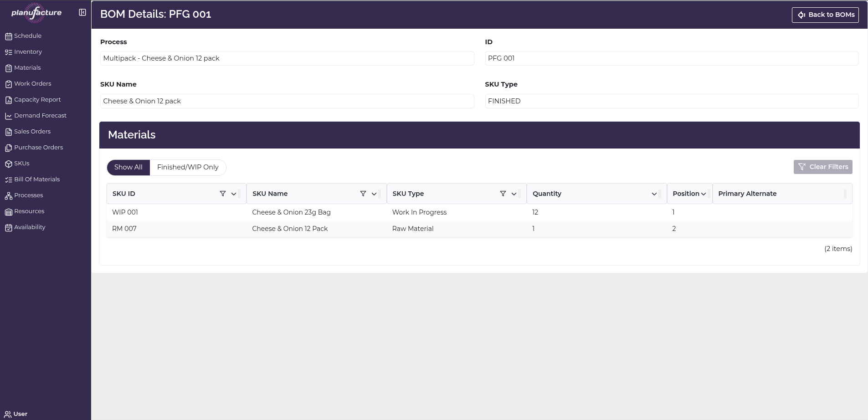Expand the Quantity column menu chevron
Image resolution: width=868 pixels, height=420 pixels.
[654, 194]
